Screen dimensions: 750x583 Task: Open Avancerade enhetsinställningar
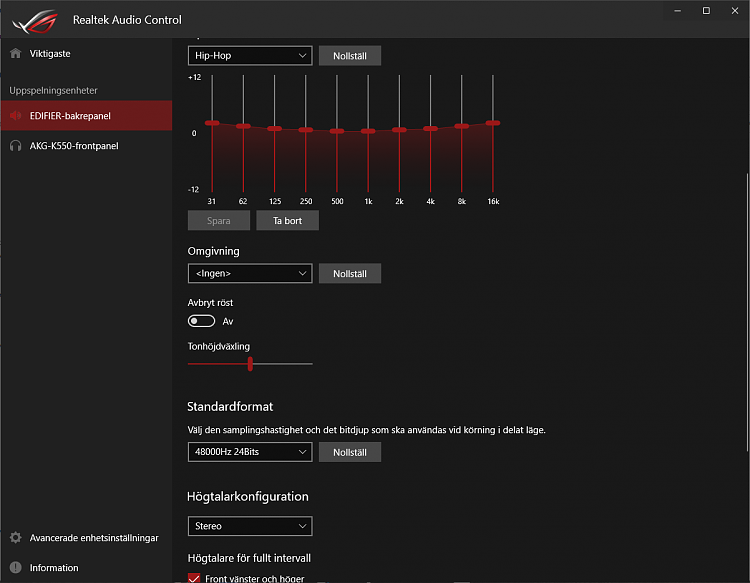pos(86,538)
